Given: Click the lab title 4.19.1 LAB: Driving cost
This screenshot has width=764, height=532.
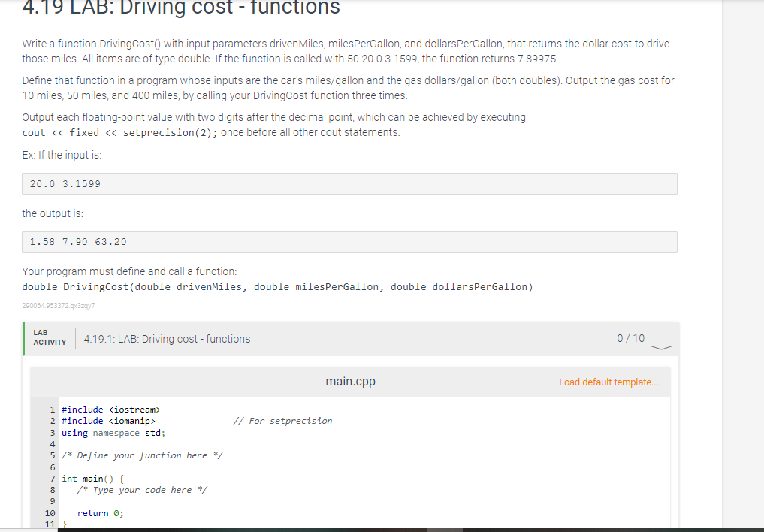Looking at the screenshot, I should click(166, 338).
